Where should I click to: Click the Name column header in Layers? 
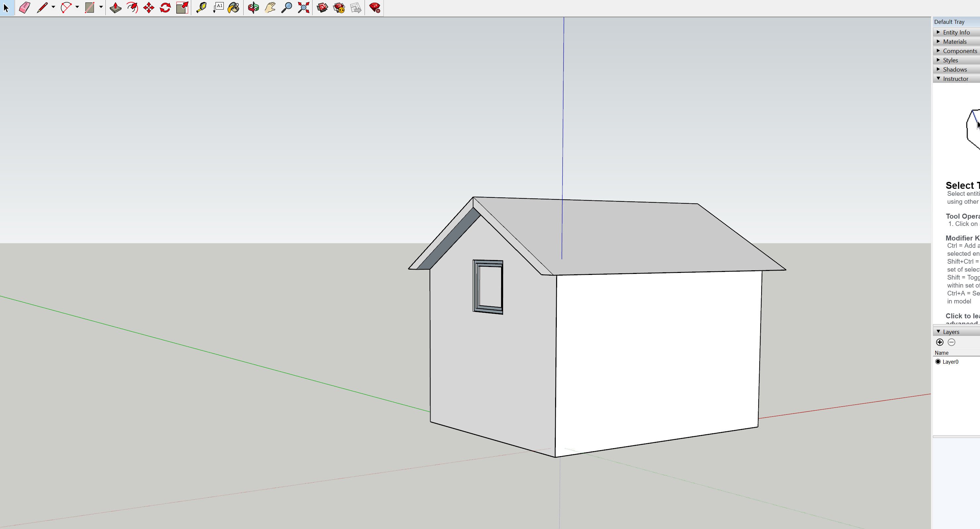tap(942, 353)
